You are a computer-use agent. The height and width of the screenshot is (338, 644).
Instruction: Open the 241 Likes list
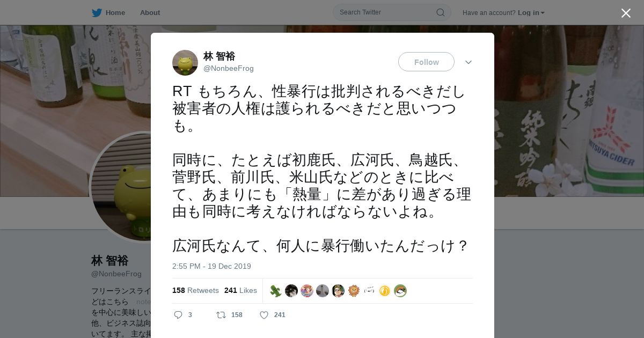point(240,290)
